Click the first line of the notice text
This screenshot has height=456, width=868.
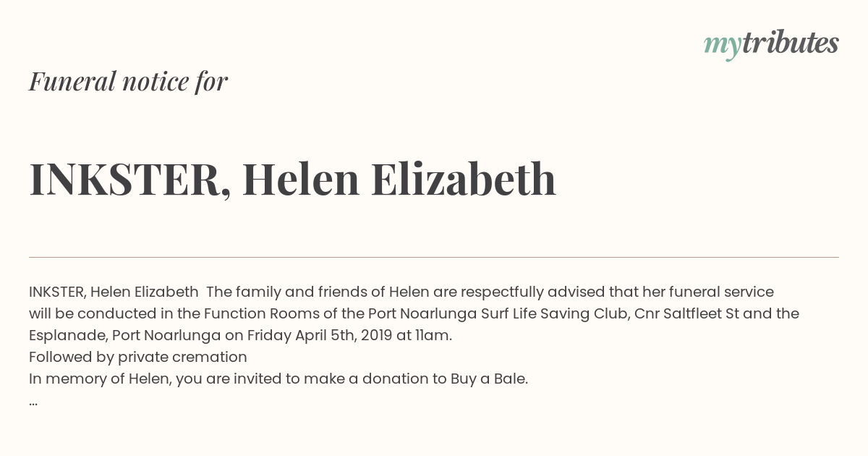click(x=401, y=292)
